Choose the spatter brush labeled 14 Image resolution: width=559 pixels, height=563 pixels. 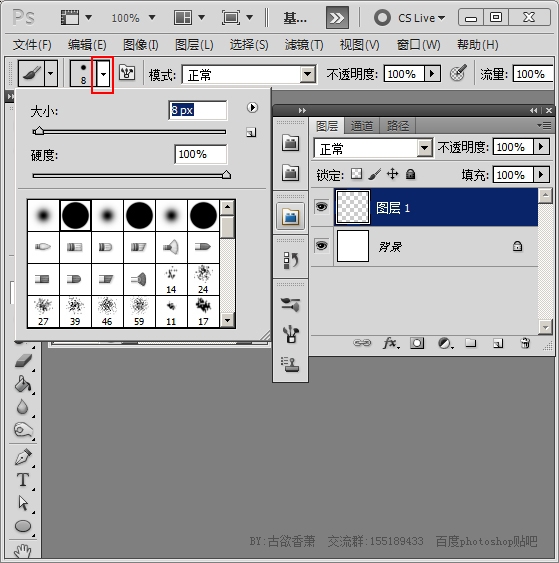tap(171, 279)
